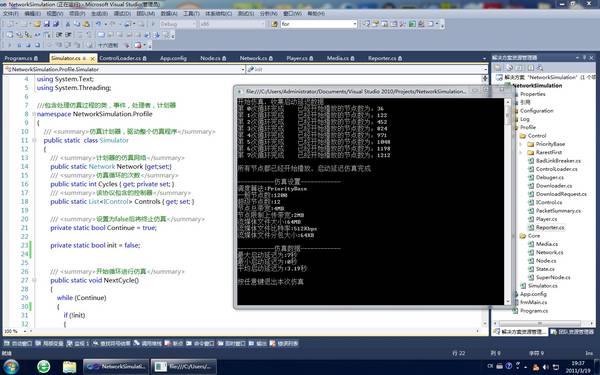Select Debuger.cs in Solution Explorer
Image resolution: width=600 pixels, height=375 pixels.
549,178
